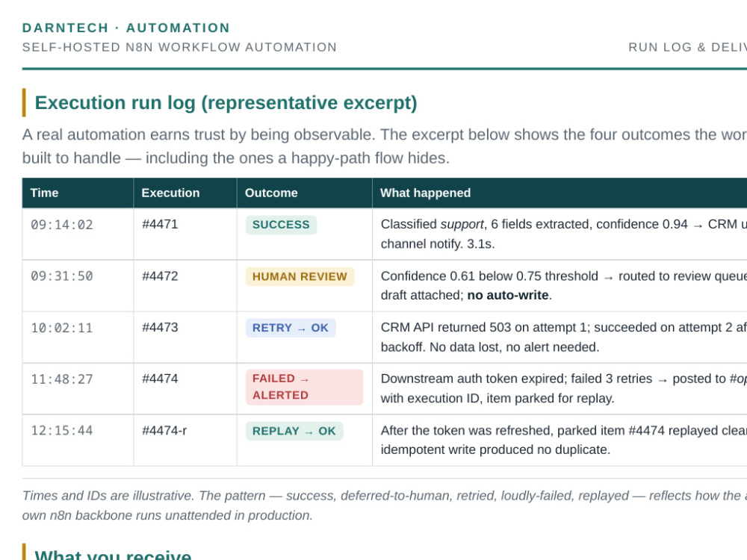Click 'with execution ID, item parked for replay.'
Viewport: 747px width, 560px height.
[x=498, y=399]
